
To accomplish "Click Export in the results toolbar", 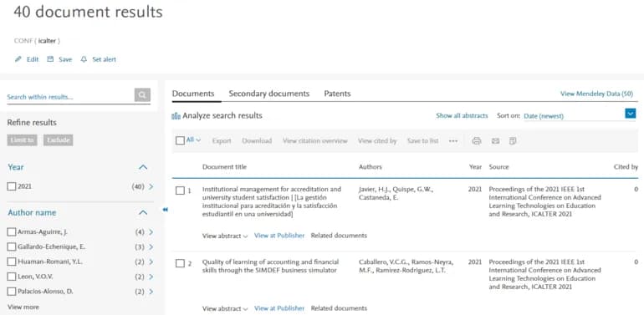I will click(x=222, y=141).
